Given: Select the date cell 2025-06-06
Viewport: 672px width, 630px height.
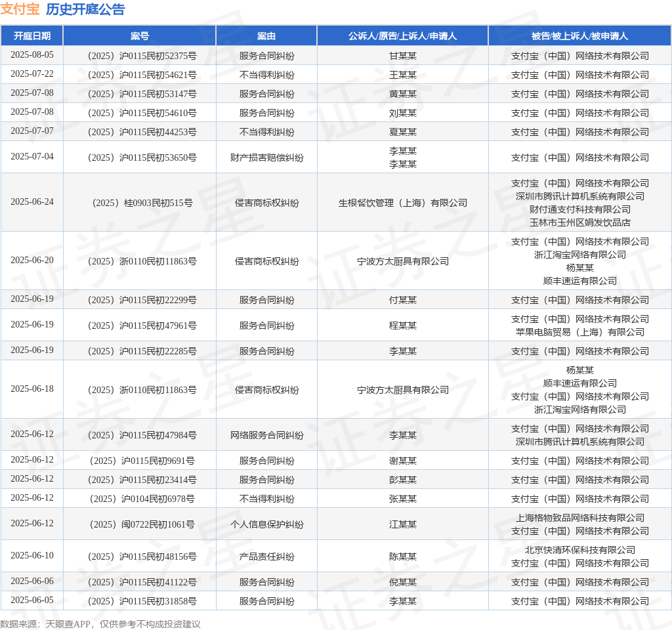Looking at the screenshot, I should 32,581.
